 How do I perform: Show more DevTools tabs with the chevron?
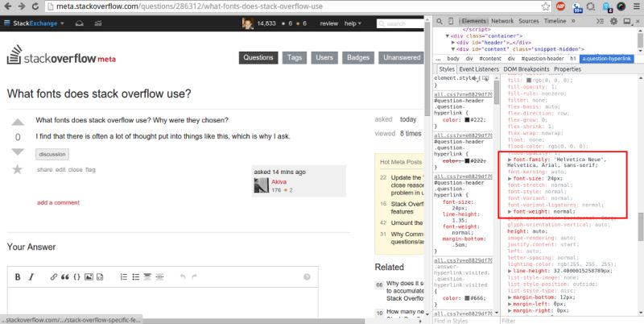(573, 21)
